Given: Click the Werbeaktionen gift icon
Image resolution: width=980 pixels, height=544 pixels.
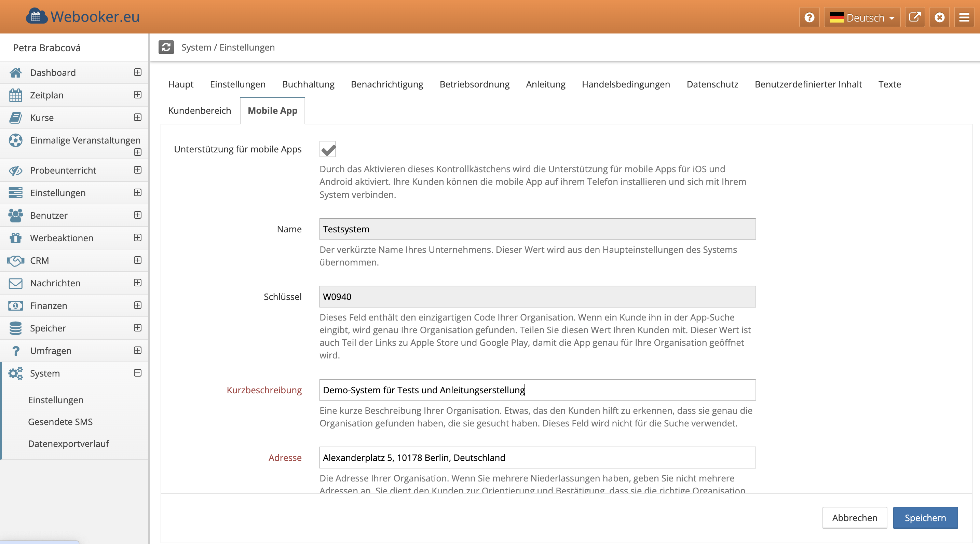Looking at the screenshot, I should click(16, 238).
